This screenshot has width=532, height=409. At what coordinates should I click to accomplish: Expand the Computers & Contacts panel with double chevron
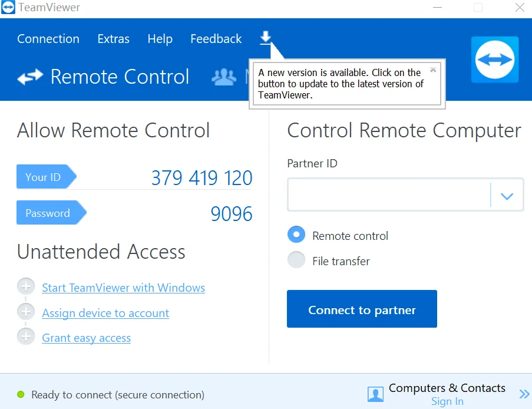click(x=524, y=394)
